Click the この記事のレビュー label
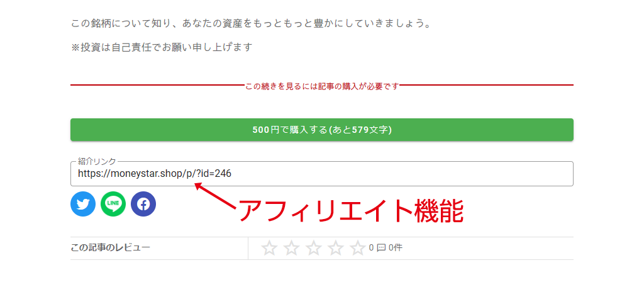 [x=111, y=247]
